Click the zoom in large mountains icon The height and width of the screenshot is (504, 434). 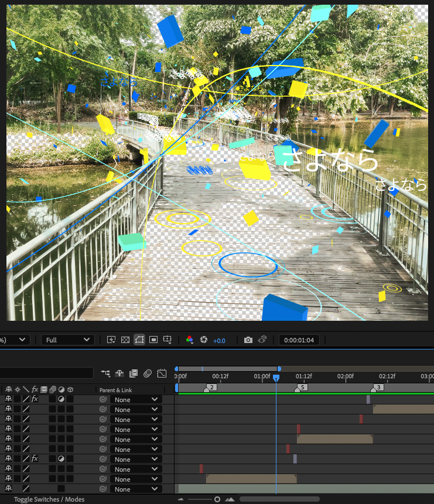tap(230, 499)
